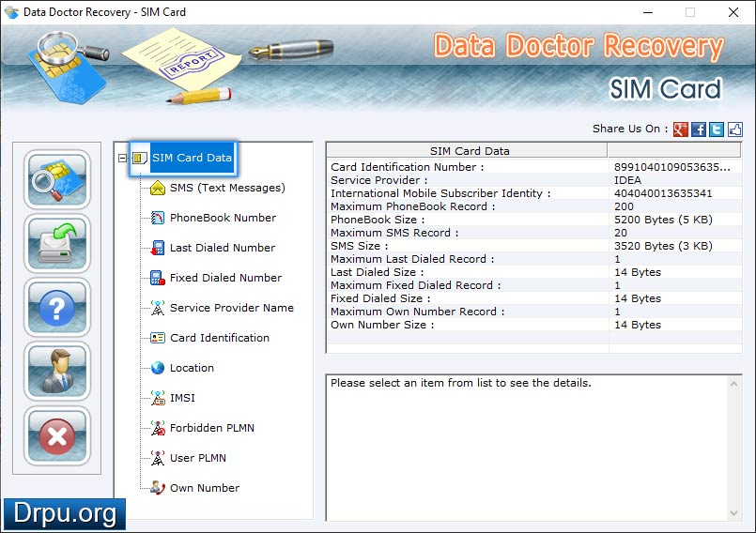Screen dimensions: 756x533
Task: Select Maximum Own Number Record row
Action: click(x=534, y=312)
